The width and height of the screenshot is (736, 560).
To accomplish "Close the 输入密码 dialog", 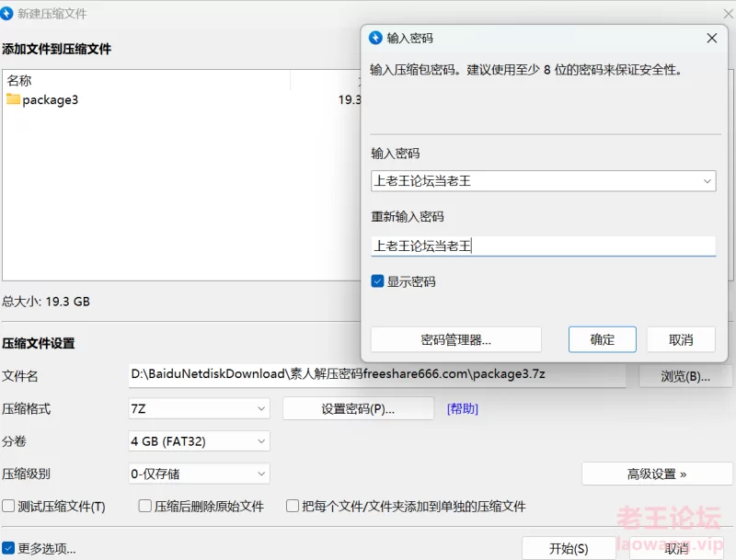I will click(711, 38).
